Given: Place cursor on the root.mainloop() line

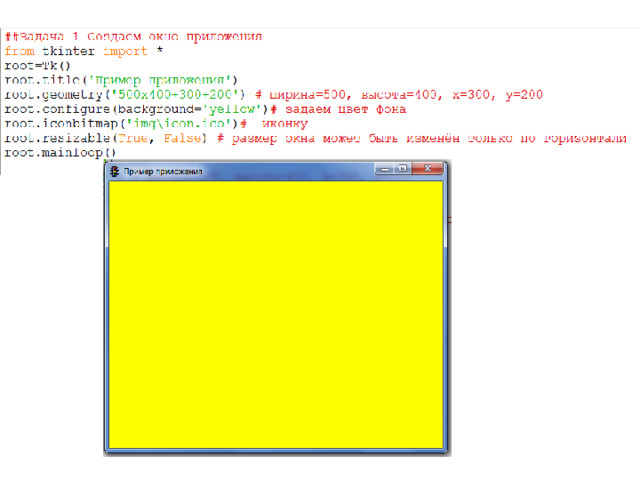Looking at the screenshot, I should (x=60, y=153).
